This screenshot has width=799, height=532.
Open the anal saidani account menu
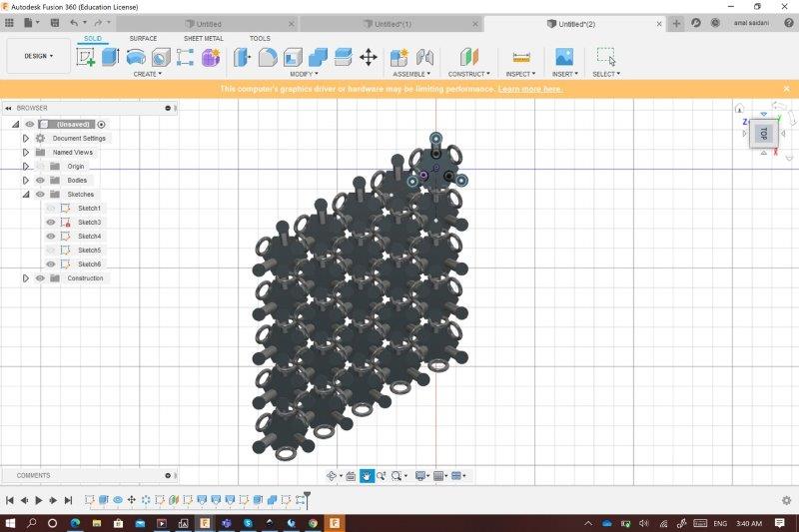(751, 23)
